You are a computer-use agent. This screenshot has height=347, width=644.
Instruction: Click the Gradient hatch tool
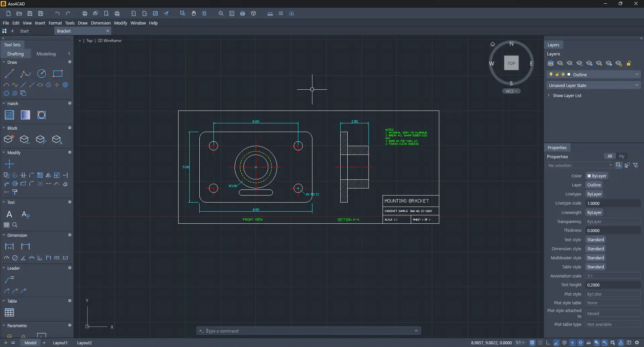click(26, 115)
